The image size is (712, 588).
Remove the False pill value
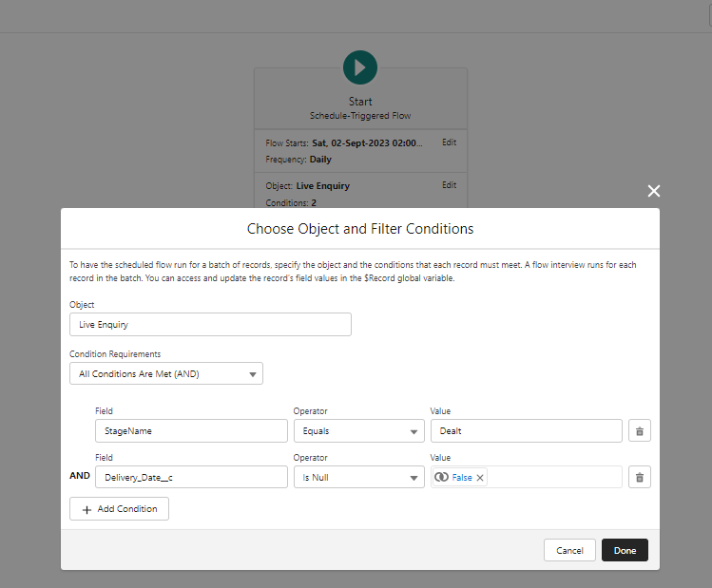tap(480, 478)
